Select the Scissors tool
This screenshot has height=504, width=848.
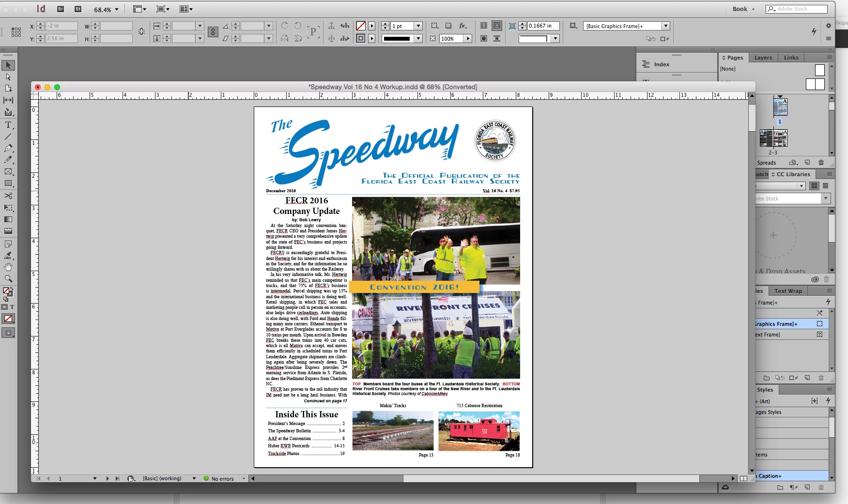pyautogui.click(x=8, y=196)
